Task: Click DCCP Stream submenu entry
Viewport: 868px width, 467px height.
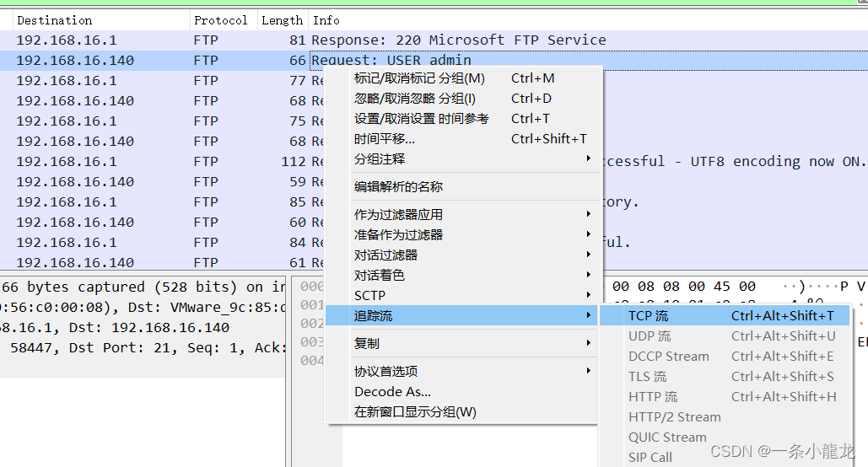Action: 725,357
